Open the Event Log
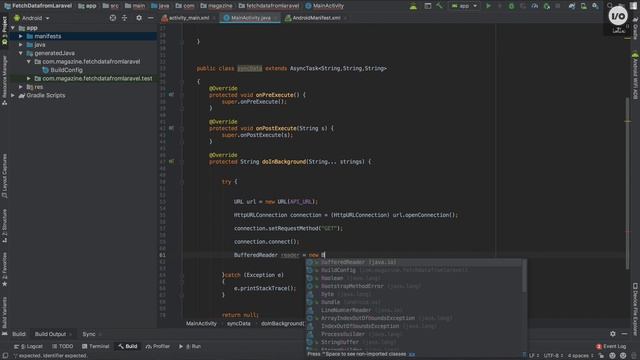Viewport: 640px width, 360px height. (x=611, y=346)
